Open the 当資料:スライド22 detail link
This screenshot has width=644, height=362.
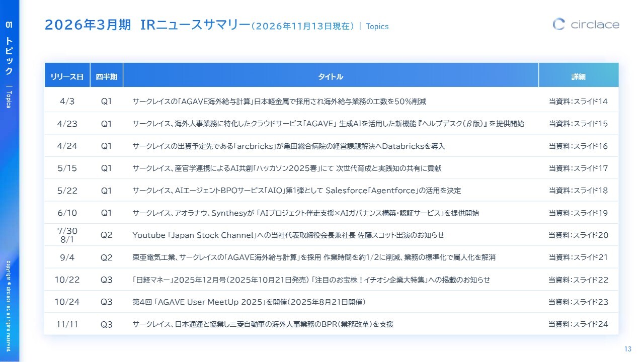point(578,280)
